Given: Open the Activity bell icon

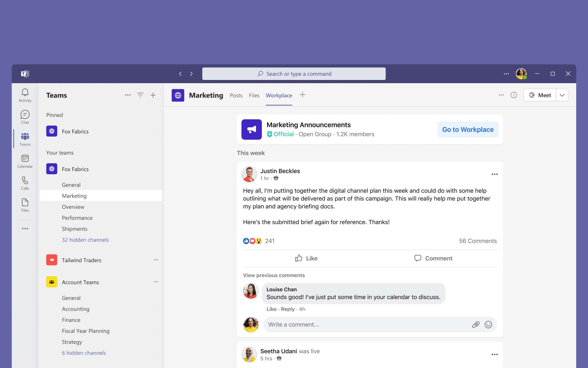Looking at the screenshot, I should 25,95.
